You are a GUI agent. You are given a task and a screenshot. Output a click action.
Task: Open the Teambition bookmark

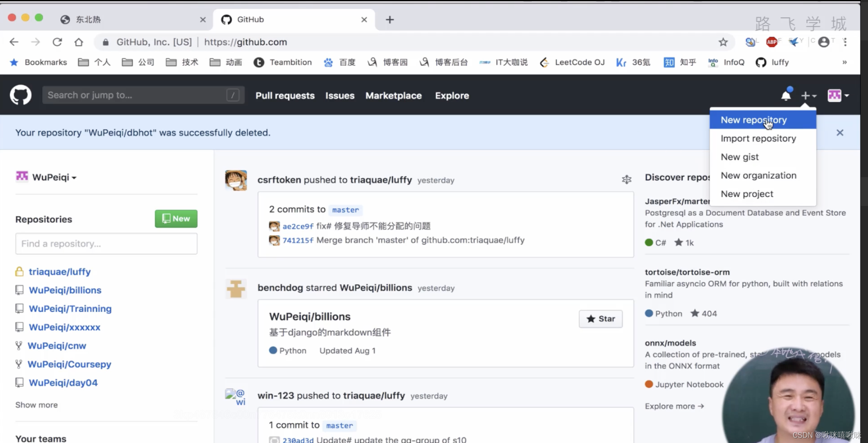tap(283, 62)
